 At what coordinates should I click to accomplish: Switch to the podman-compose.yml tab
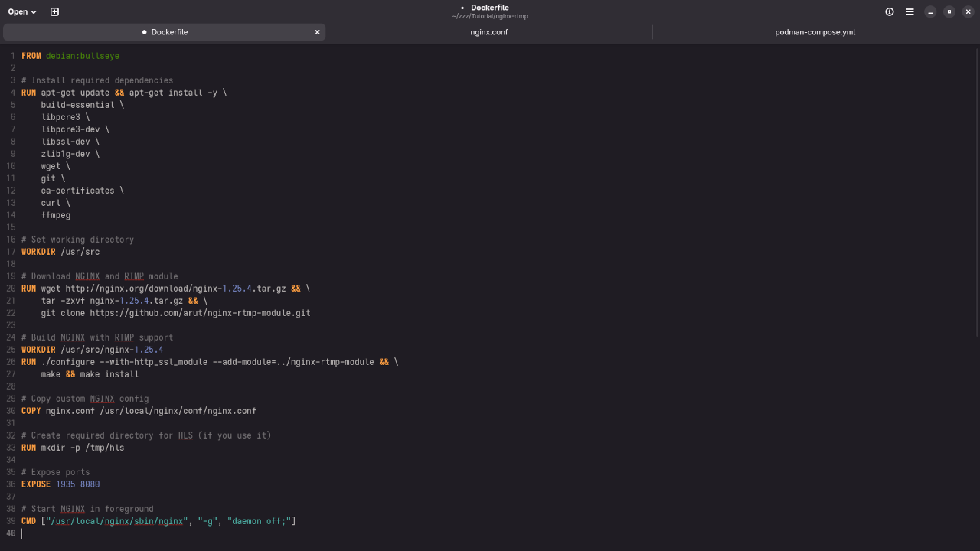pos(815,32)
